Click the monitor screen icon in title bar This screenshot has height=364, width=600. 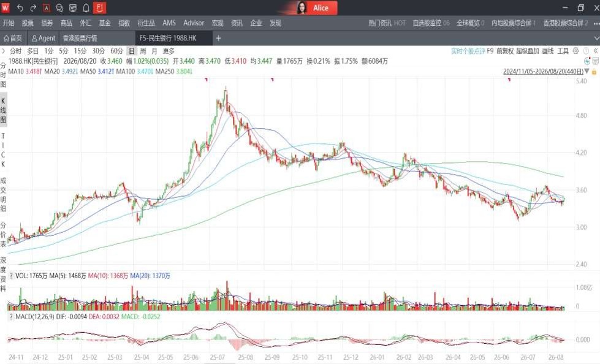point(73,7)
